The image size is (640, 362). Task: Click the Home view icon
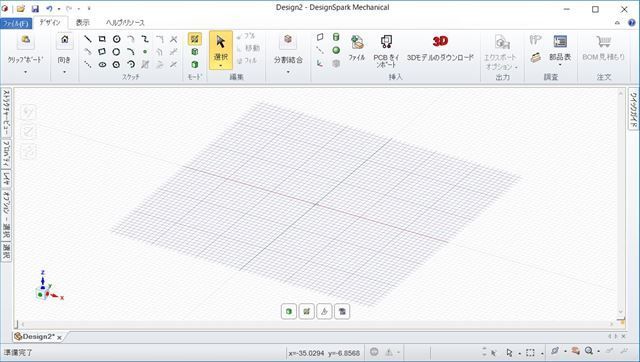[64, 40]
